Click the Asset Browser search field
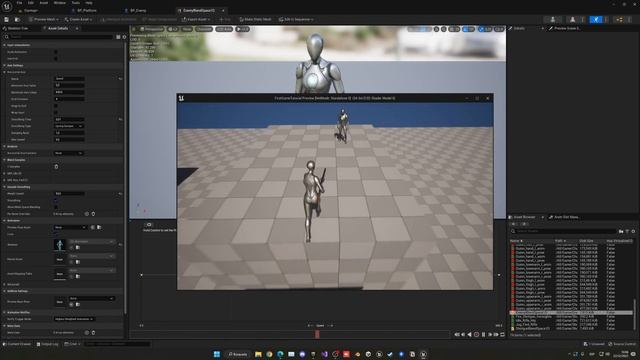 tap(563, 231)
